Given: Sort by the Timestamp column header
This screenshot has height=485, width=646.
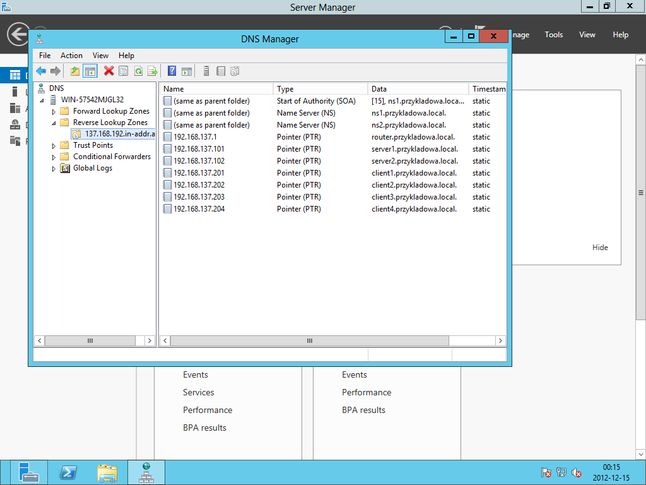Looking at the screenshot, I should (487, 89).
